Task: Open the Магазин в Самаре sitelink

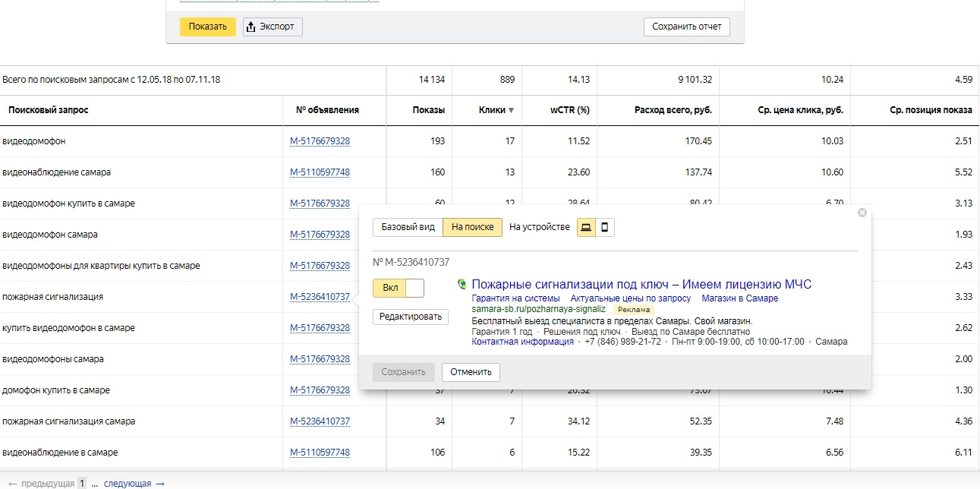Action: [740, 298]
